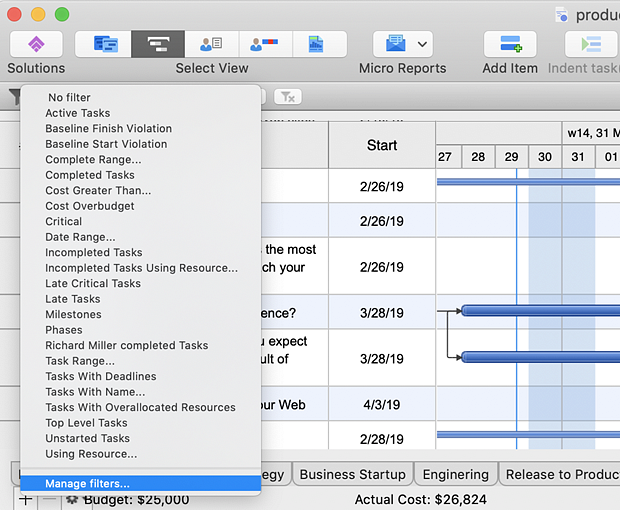Image resolution: width=620 pixels, height=510 pixels.
Task: Choose Manage filters… from the menu
Action: (88, 484)
